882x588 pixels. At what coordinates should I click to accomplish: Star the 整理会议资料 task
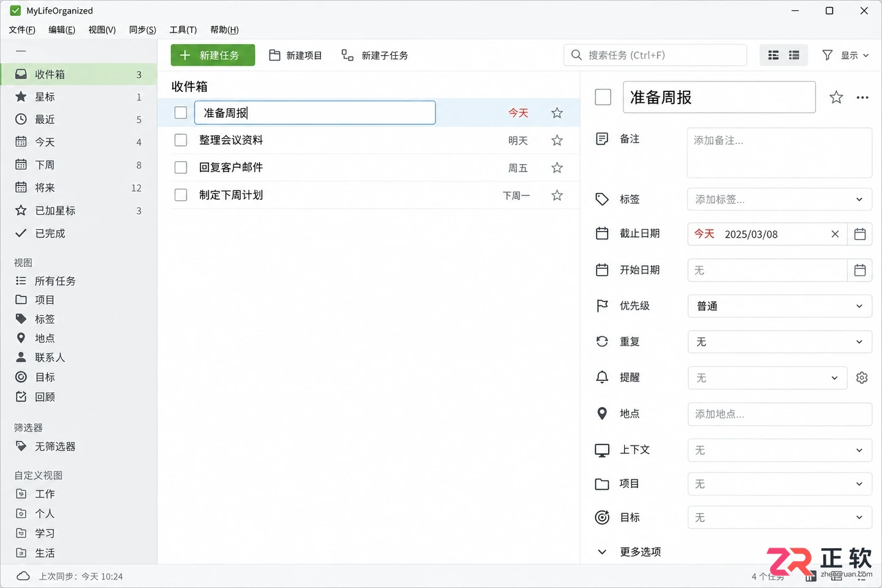557,140
